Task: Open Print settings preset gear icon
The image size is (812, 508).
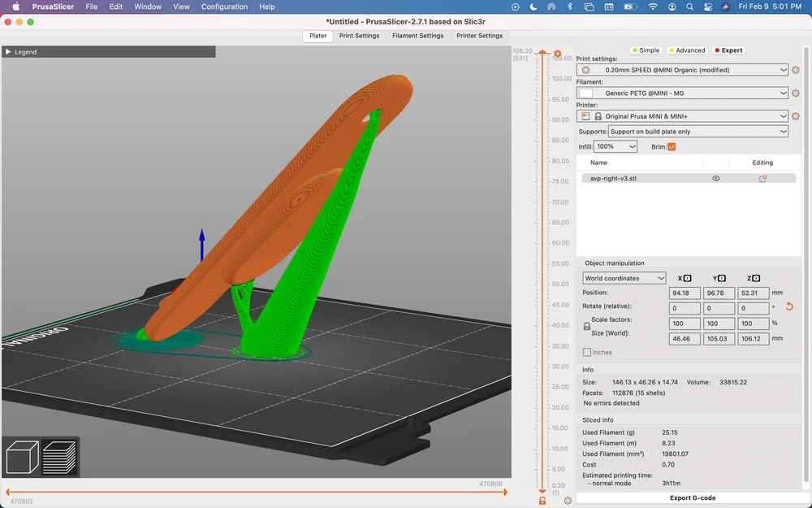Action: 796,70
